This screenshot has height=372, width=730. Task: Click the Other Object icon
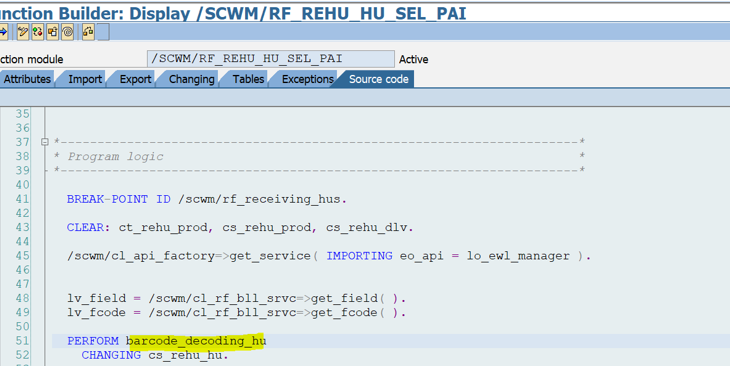pyautogui.click(x=53, y=32)
